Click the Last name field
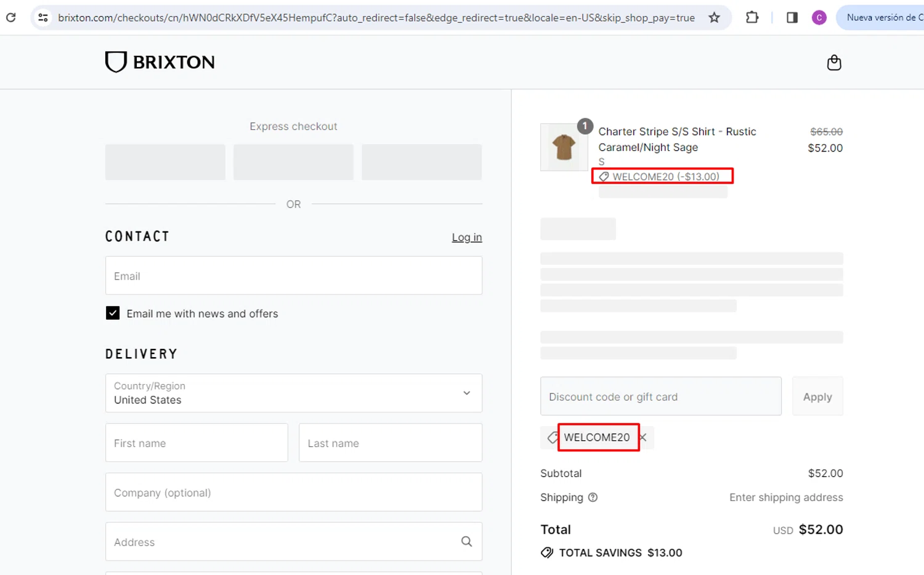Viewport: 924px width, 575px height. (391, 443)
